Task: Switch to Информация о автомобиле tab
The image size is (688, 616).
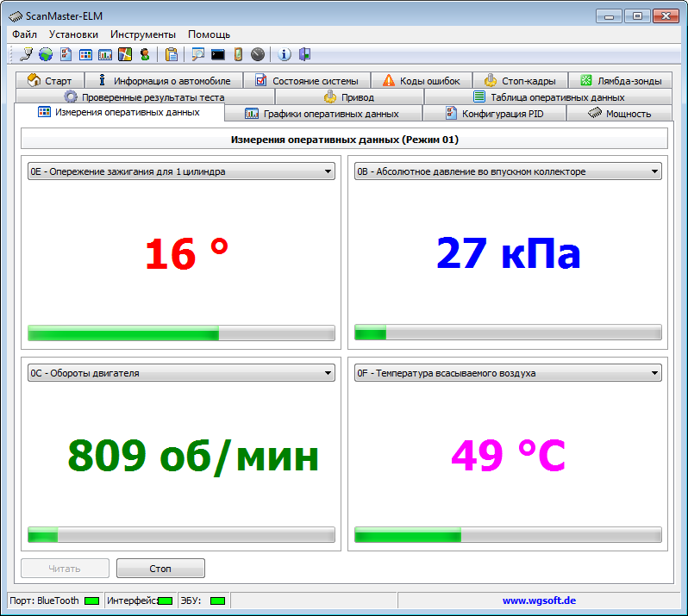Action: coord(164,81)
